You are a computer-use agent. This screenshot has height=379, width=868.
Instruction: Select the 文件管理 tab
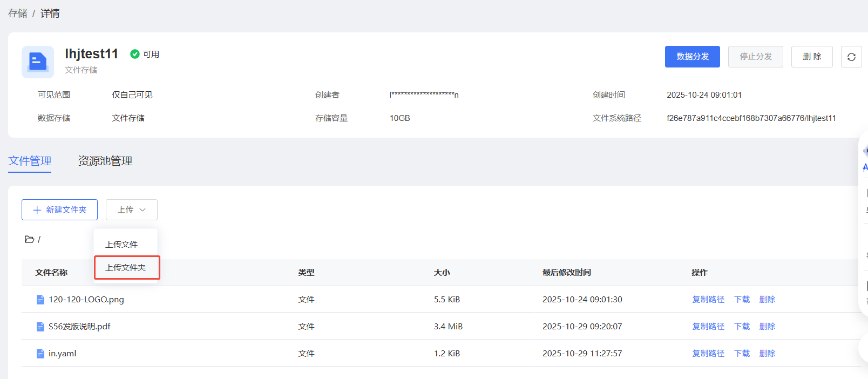[x=30, y=161]
